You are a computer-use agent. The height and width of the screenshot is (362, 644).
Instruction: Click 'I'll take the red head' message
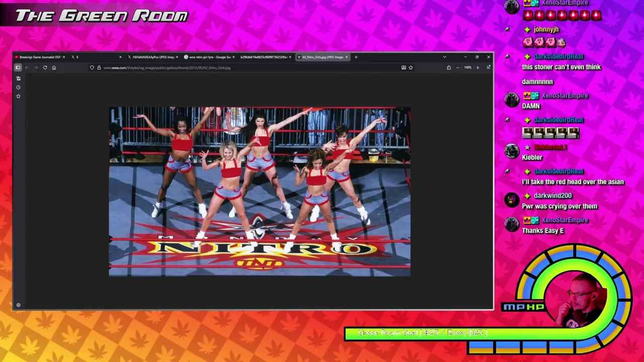573,182
